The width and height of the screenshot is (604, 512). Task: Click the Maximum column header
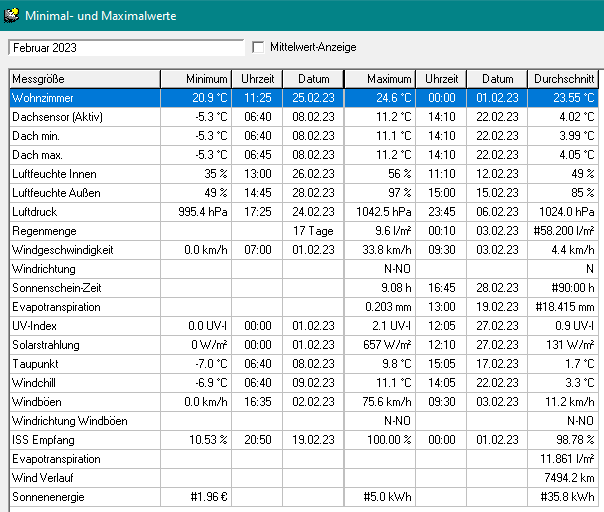(x=379, y=79)
